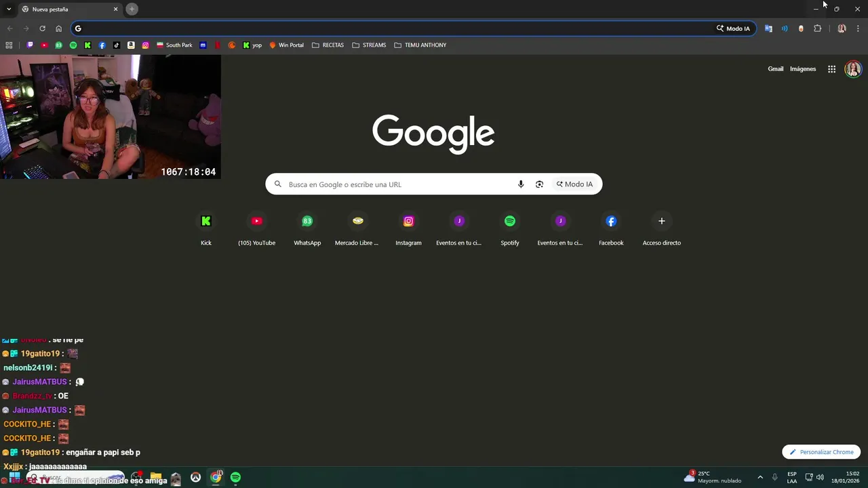Open the tab search dropdown arrow

pos(8,9)
